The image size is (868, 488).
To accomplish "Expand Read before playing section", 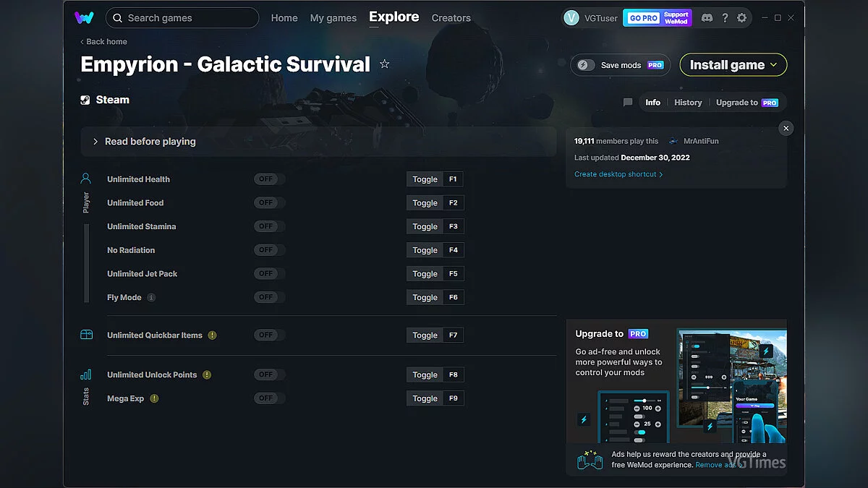I will click(x=318, y=142).
